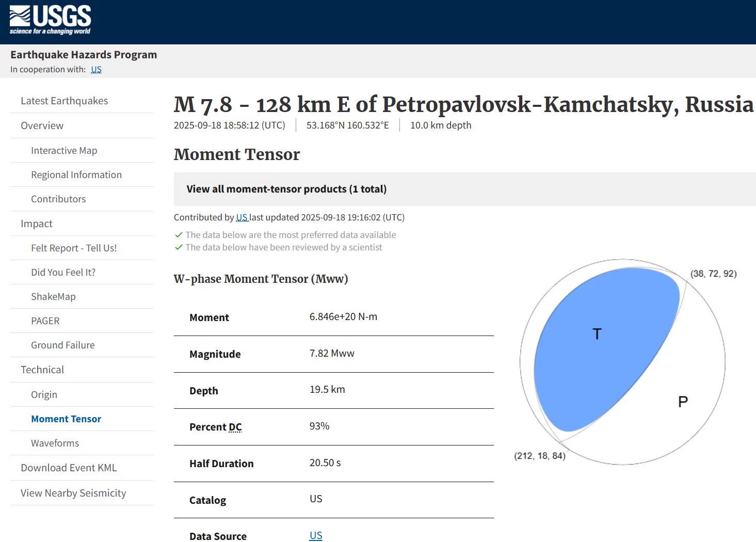Click the coordinates 53.168°N 160.532°E
Screen dimensions: 756x542
point(348,125)
